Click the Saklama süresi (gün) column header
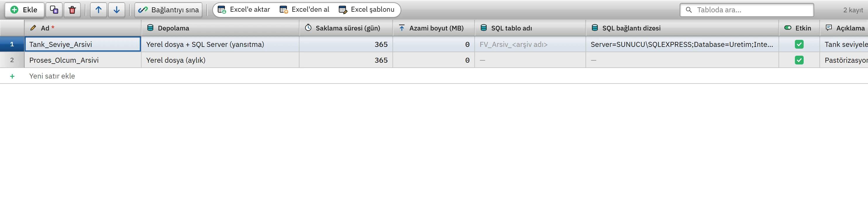This screenshot has width=868, height=218. (x=346, y=28)
